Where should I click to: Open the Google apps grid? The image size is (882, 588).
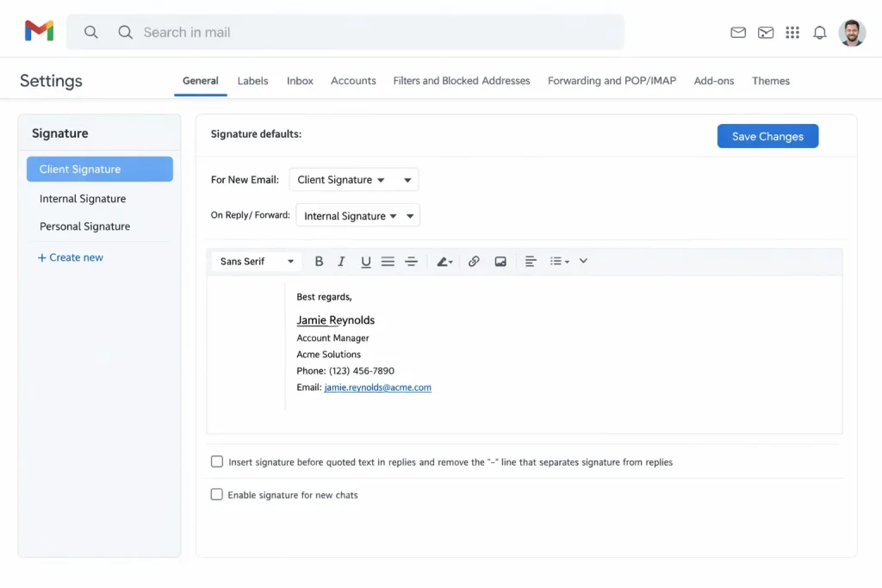(792, 33)
